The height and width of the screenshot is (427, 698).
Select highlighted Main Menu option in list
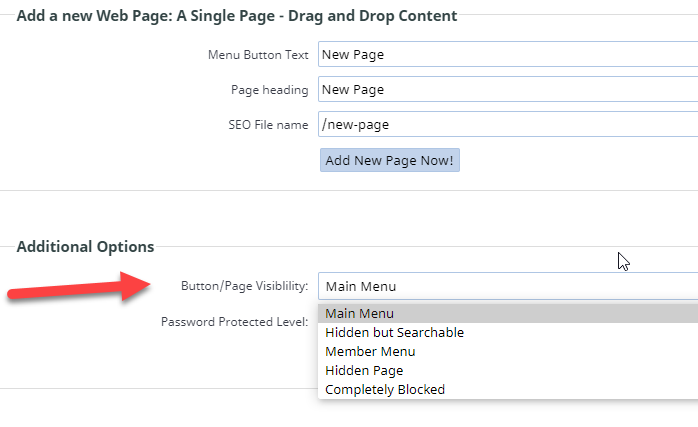[506, 314]
